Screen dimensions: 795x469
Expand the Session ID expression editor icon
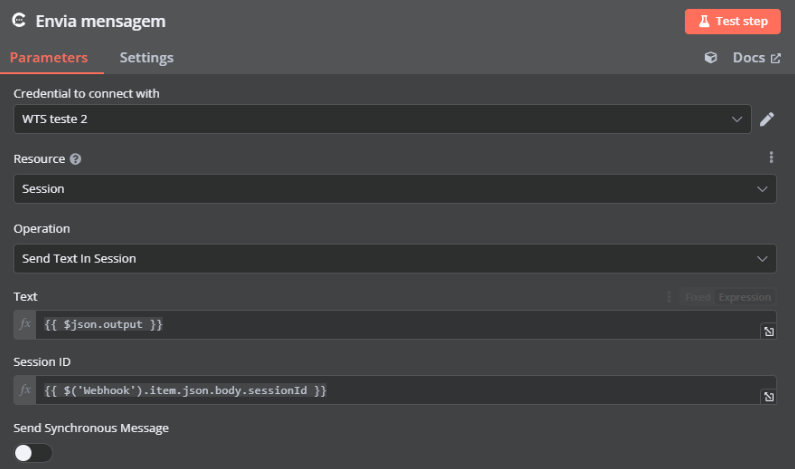tap(768, 397)
